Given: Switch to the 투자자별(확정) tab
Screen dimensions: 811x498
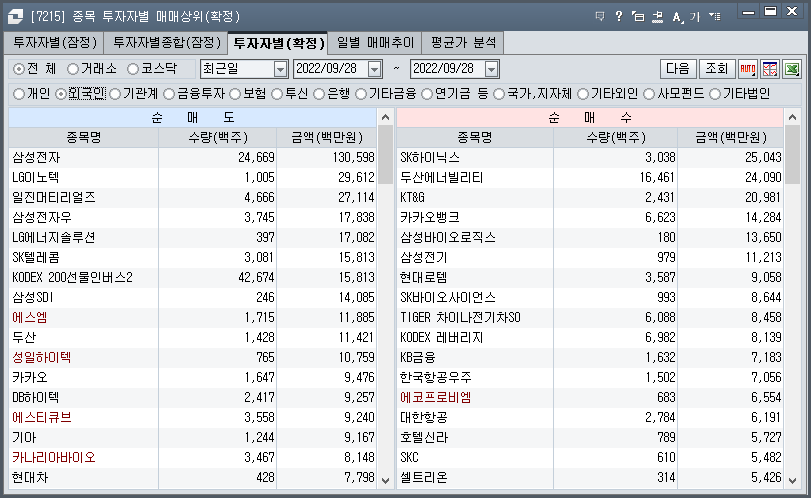Looking at the screenshot, I should [x=278, y=43].
